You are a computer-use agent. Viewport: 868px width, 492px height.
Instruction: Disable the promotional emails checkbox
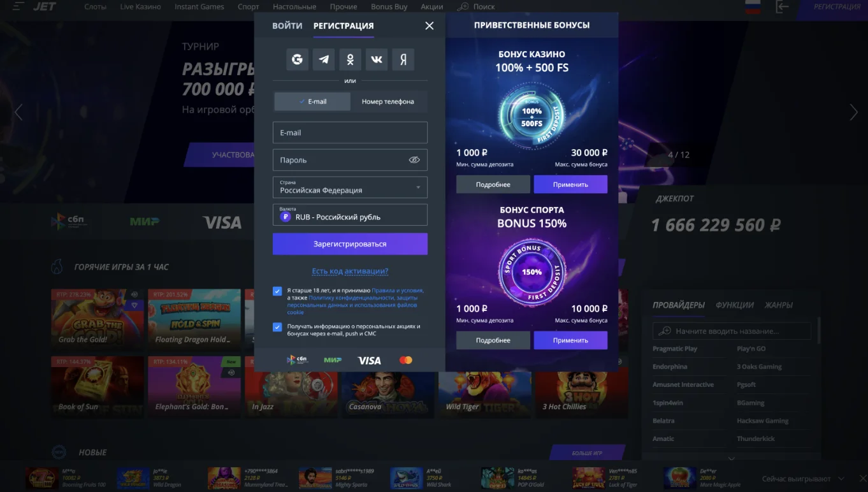tap(277, 327)
